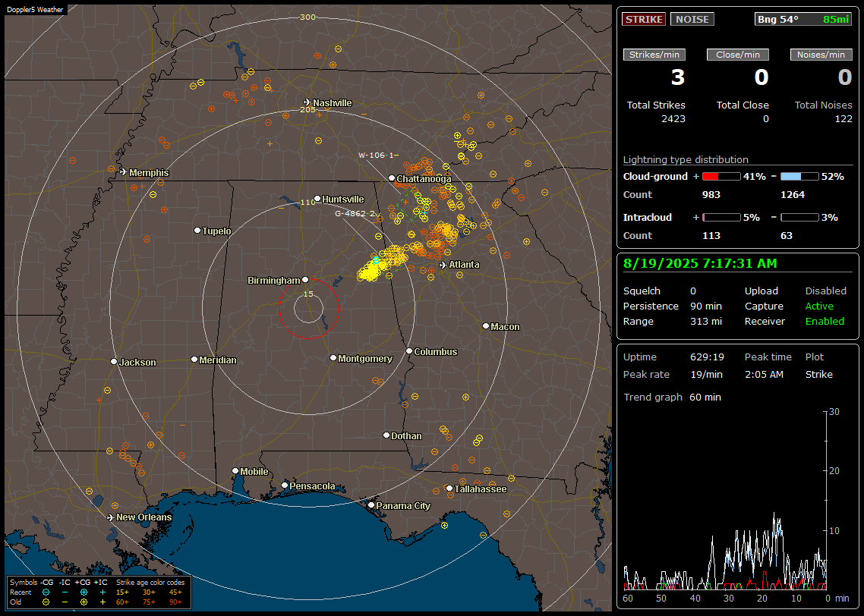Select the Meridian city marker dot

click(194, 360)
